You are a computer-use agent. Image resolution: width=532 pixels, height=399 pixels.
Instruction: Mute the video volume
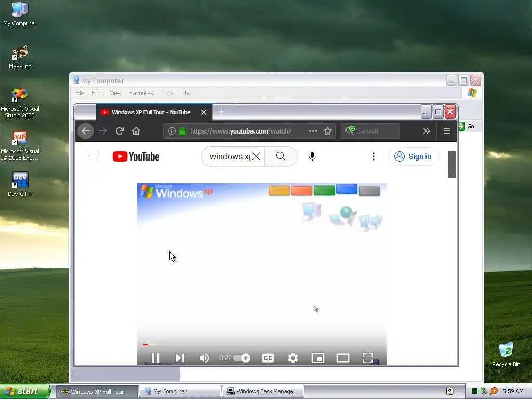tap(204, 358)
